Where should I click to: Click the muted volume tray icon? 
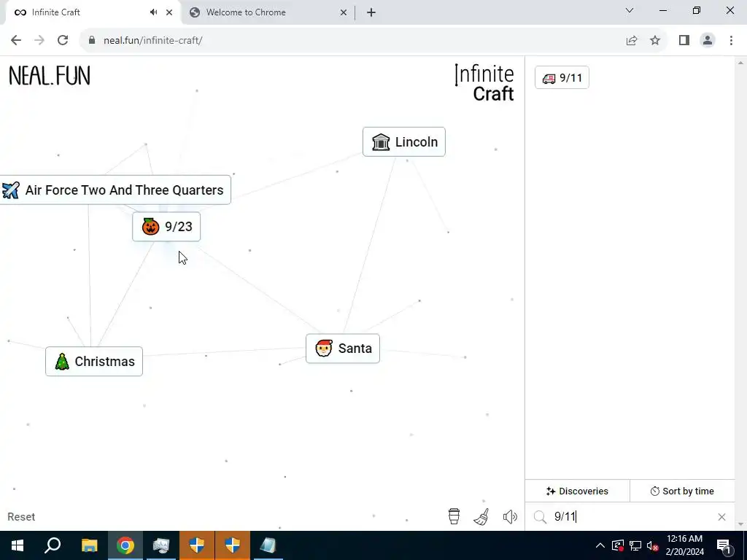click(653, 545)
